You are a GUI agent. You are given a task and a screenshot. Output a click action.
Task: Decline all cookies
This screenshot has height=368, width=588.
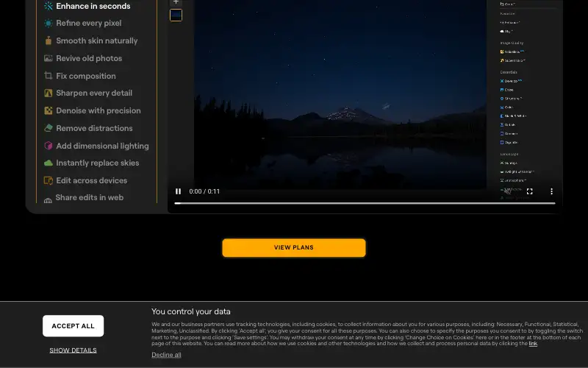pyautogui.click(x=166, y=355)
